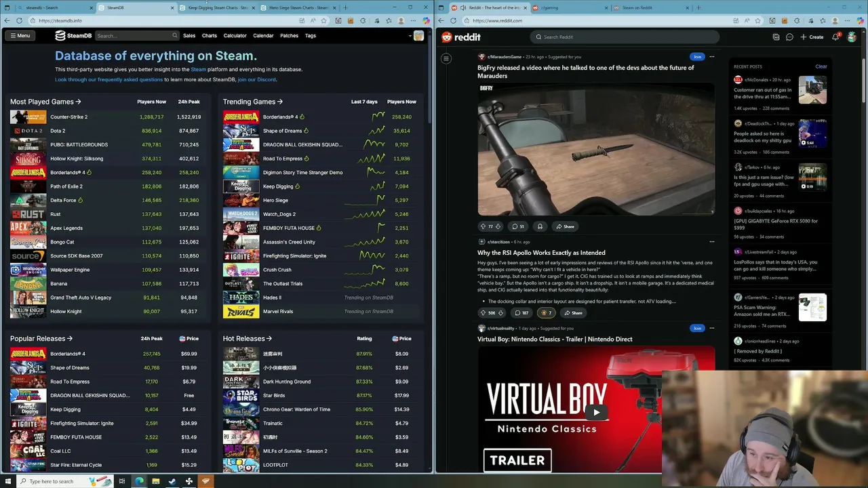Open 187 comments on RSI Apollo post
The image size is (868, 488).
pyautogui.click(x=521, y=313)
